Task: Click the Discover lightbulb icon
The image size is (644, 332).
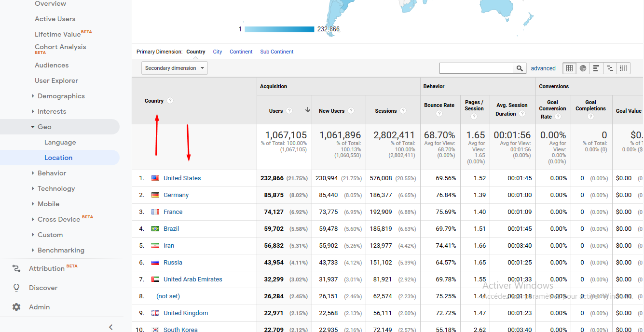Action: [16, 288]
